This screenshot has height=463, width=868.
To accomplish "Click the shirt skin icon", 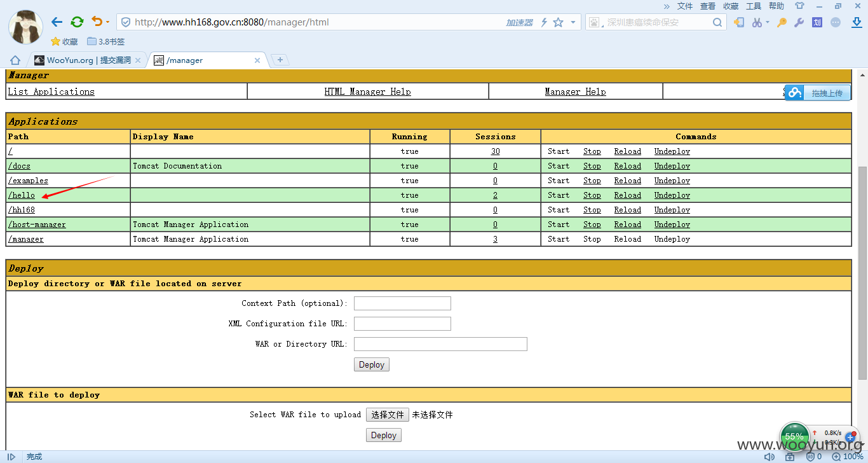I will pos(799,6).
